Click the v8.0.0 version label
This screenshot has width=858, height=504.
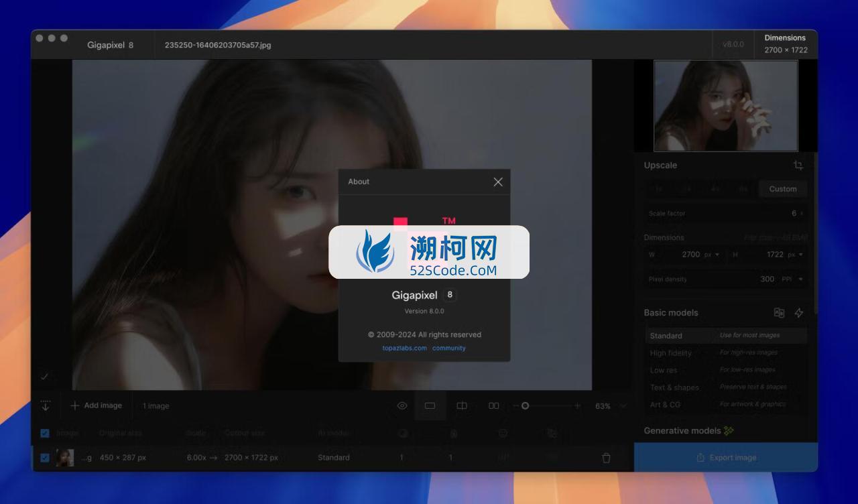733,44
